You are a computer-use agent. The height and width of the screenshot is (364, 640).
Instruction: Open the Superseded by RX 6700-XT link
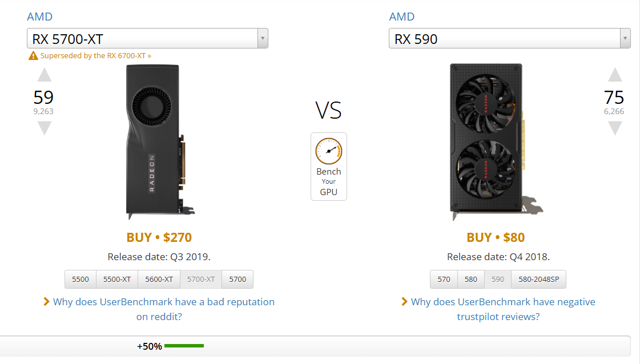point(95,56)
